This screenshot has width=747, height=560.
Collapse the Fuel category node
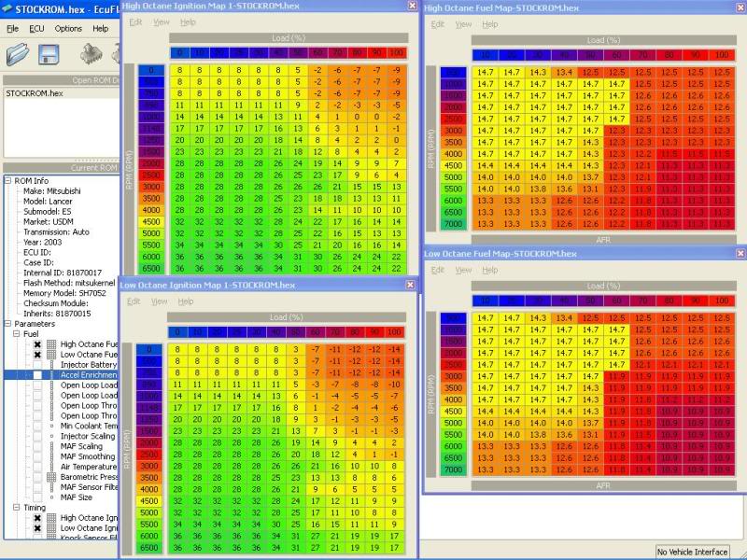(17, 334)
